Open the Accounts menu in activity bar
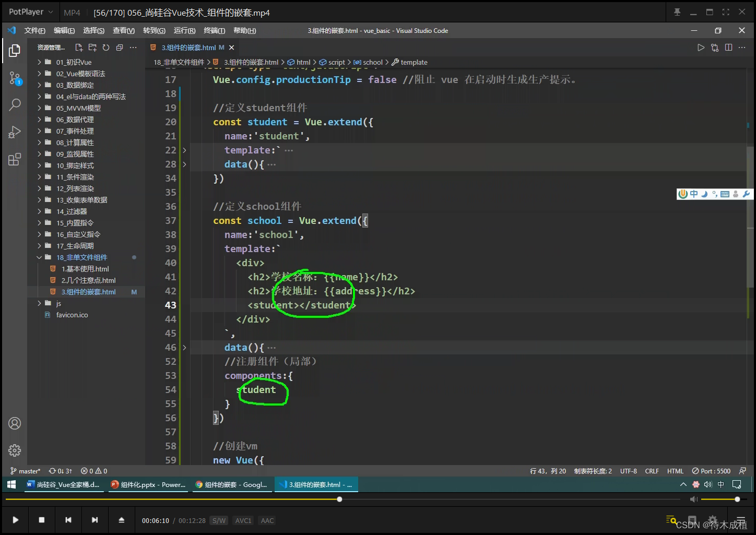Screen dimensions: 756x535 (15, 423)
